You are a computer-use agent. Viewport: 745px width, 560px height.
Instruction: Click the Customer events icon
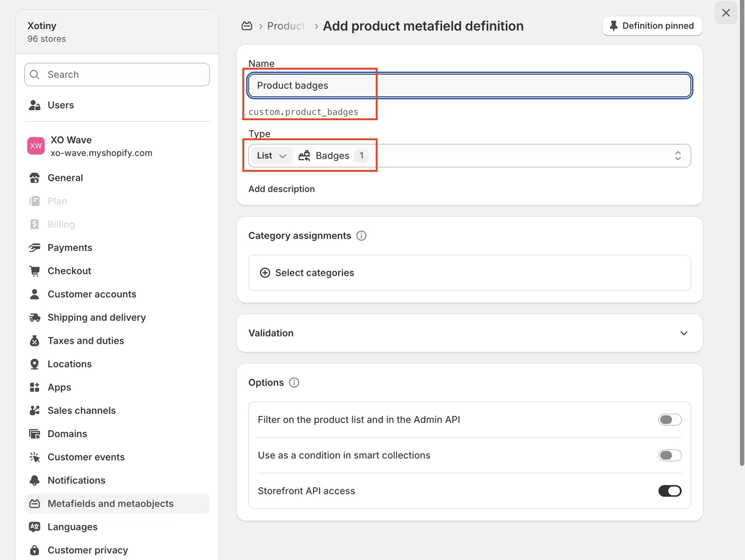[35, 457]
